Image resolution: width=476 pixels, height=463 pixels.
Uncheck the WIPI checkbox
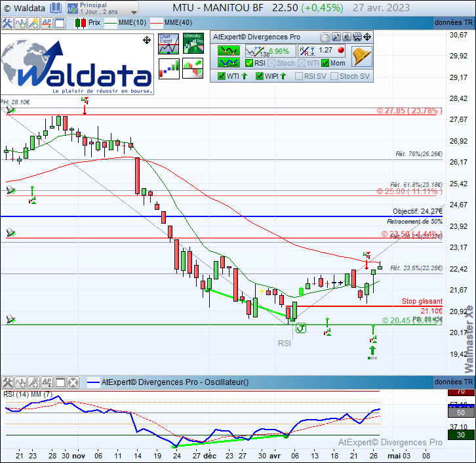[260, 76]
